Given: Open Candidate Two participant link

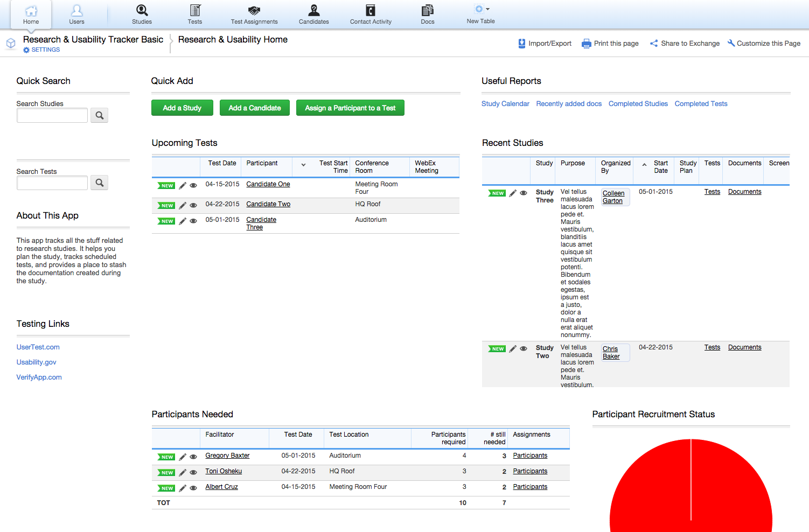Looking at the screenshot, I should [268, 204].
